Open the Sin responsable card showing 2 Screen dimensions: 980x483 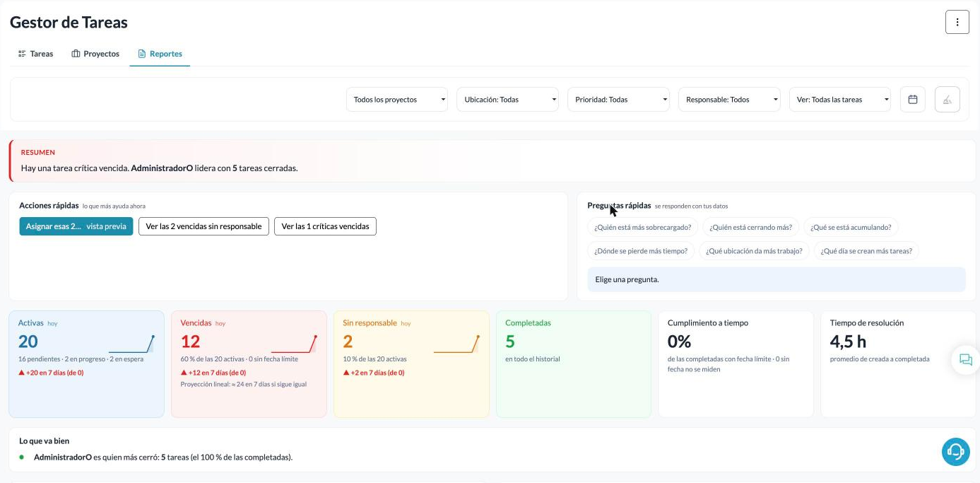click(x=411, y=364)
